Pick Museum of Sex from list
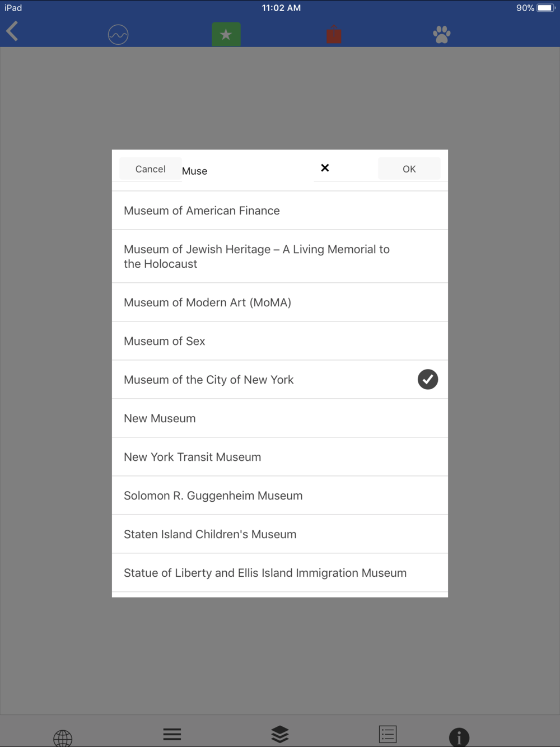Viewport: 560px width, 747px height. click(x=280, y=341)
